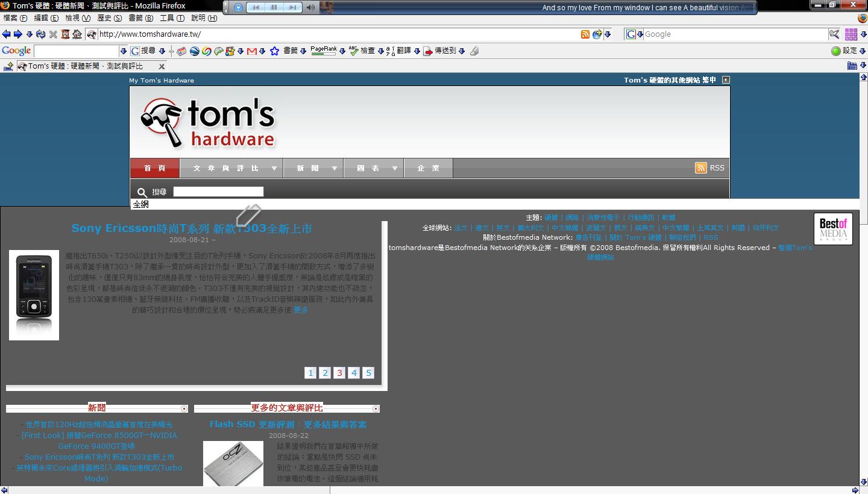Click the search go icon beside Google box
This screenshot has width=868, height=494.
point(834,34)
